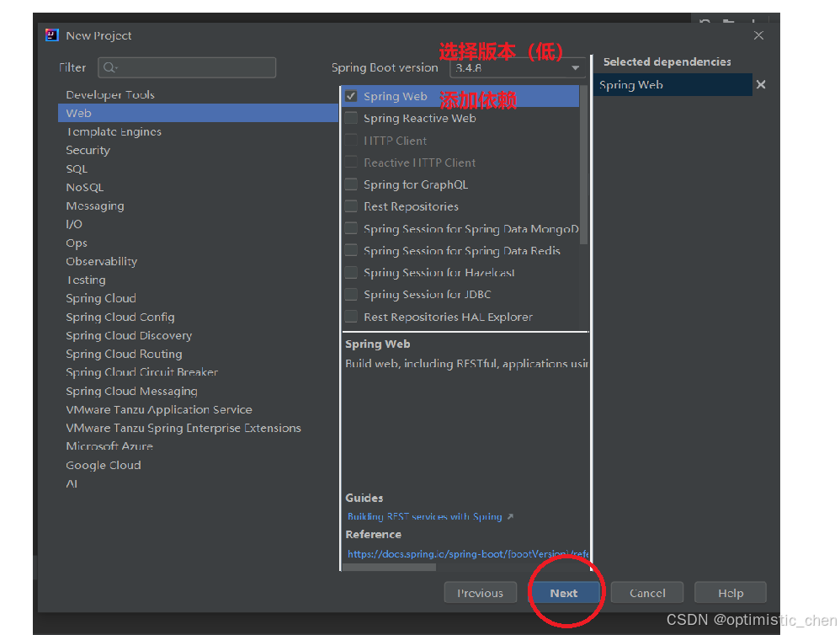Click the dependency list vertical scrollbar

click(x=584, y=165)
